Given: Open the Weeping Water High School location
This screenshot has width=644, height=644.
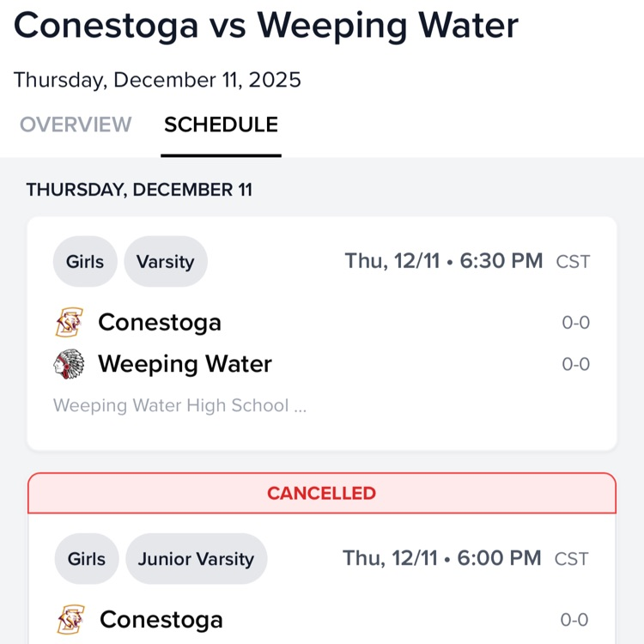Looking at the screenshot, I should (x=179, y=405).
